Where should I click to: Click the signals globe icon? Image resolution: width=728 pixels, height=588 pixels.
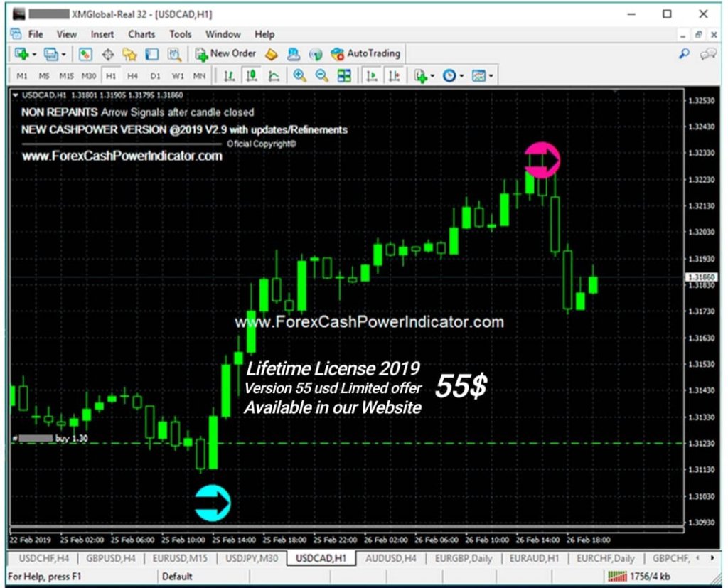(x=316, y=54)
